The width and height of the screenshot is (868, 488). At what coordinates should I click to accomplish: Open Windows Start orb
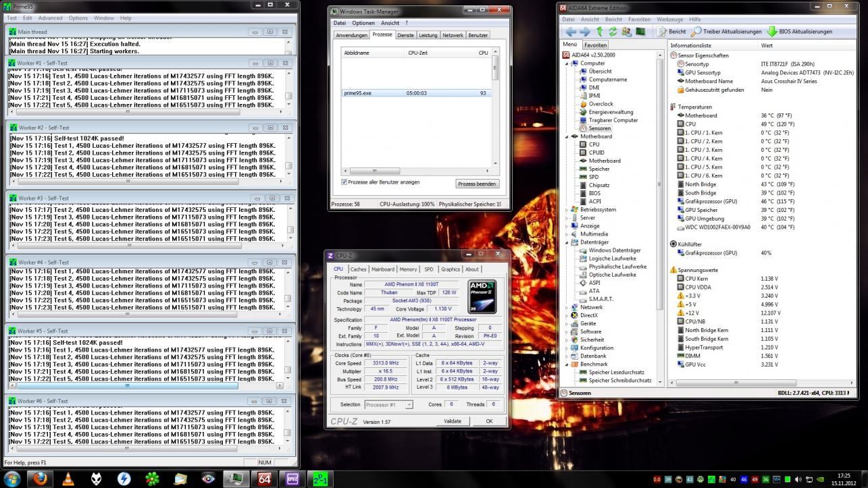pos(12,478)
